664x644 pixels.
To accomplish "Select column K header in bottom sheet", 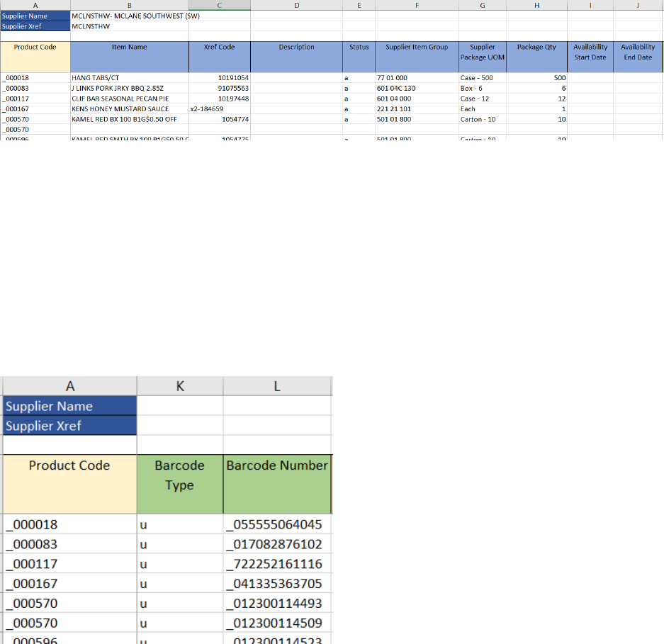I will 180,385.
